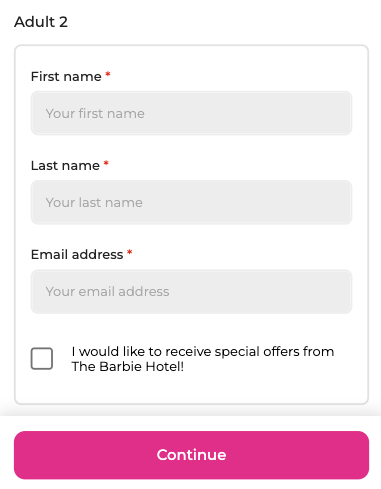Screen dimensions: 381x489
Task: Click the pink Continue button
Action: point(191,455)
